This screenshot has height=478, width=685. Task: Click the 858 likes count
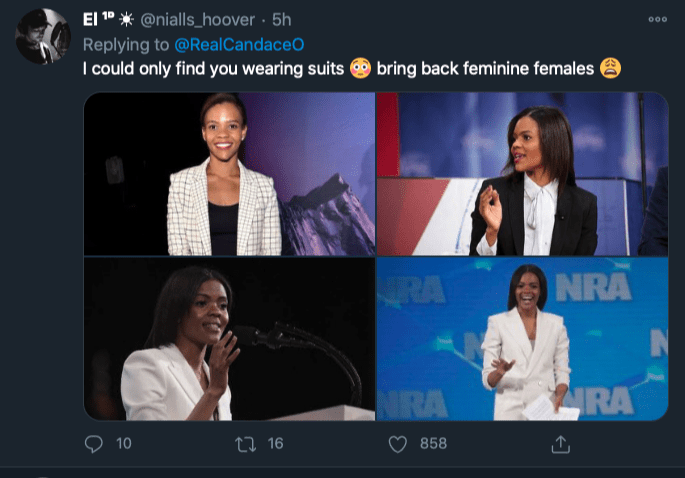[x=432, y=443]
